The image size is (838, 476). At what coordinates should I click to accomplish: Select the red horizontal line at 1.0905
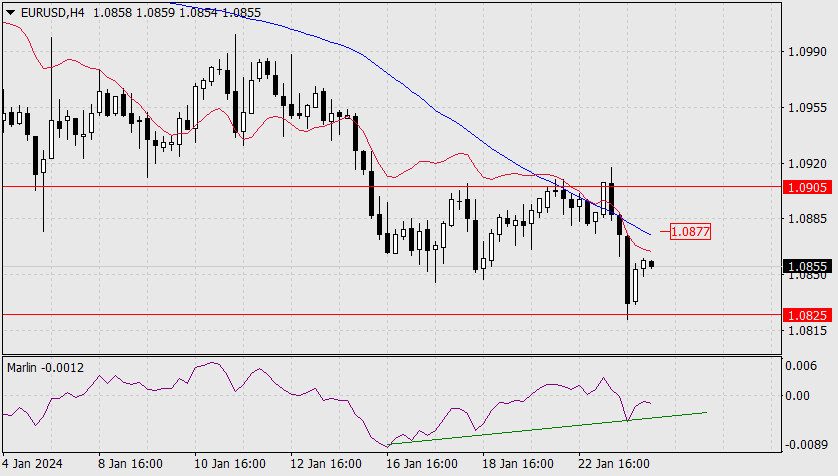392,186
